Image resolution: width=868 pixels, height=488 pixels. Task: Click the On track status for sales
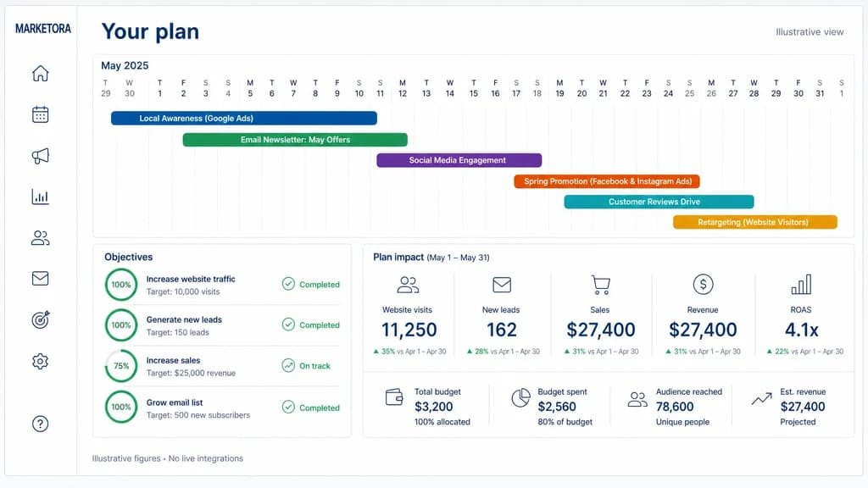click(x=306, y=366)
